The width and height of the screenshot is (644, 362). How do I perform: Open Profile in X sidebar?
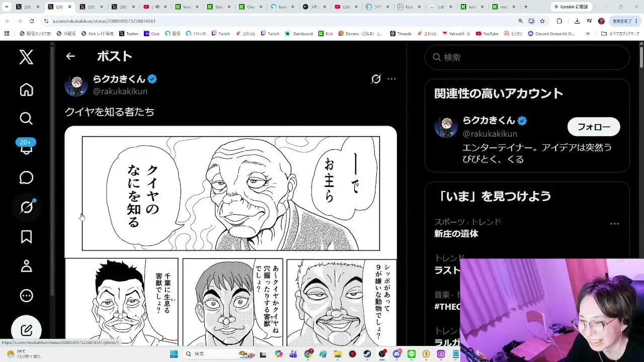[x=26, y=266]
